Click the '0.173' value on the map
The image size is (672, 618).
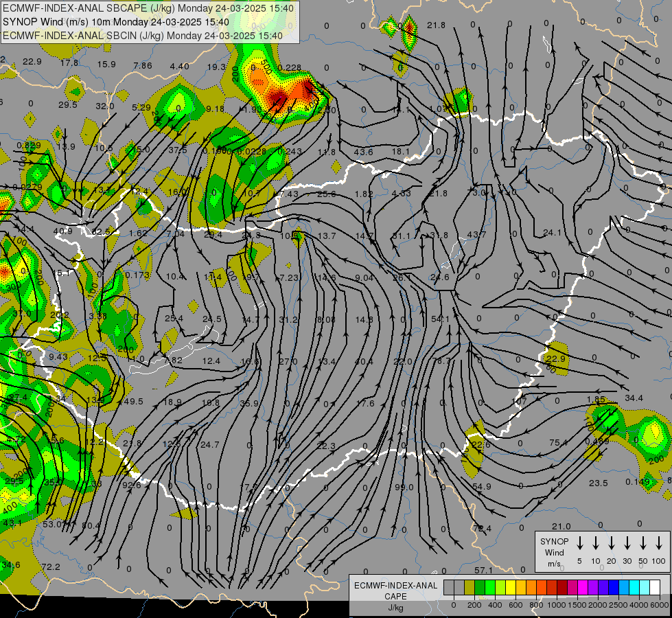(x=137, y=275)
